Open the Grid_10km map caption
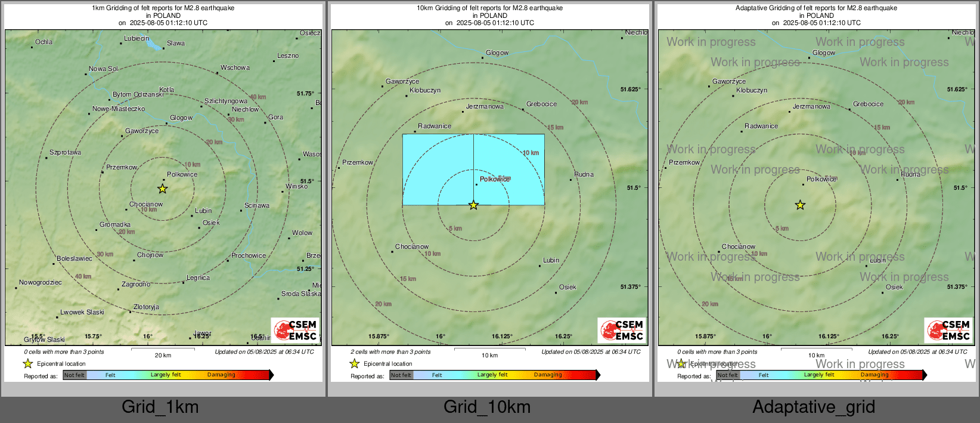The width and height of the screenshot is (980, 423). point(487,407)
